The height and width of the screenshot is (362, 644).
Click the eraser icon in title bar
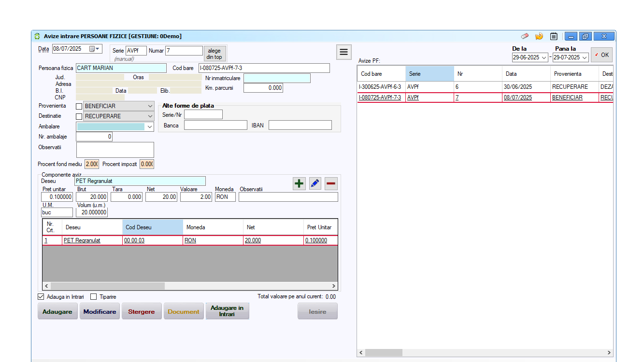tap(525, 36)
